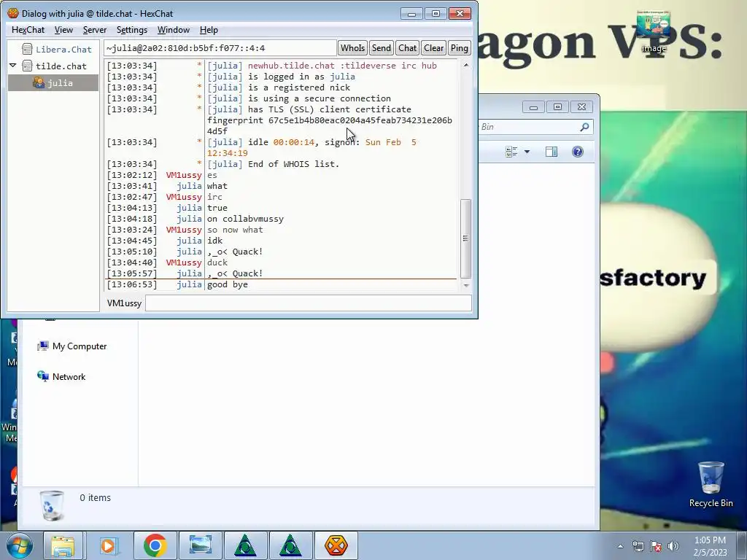This screenshot has width=747, height=560.
Task: Click the tilde.chat server icon
Action: tap(27, 66)
